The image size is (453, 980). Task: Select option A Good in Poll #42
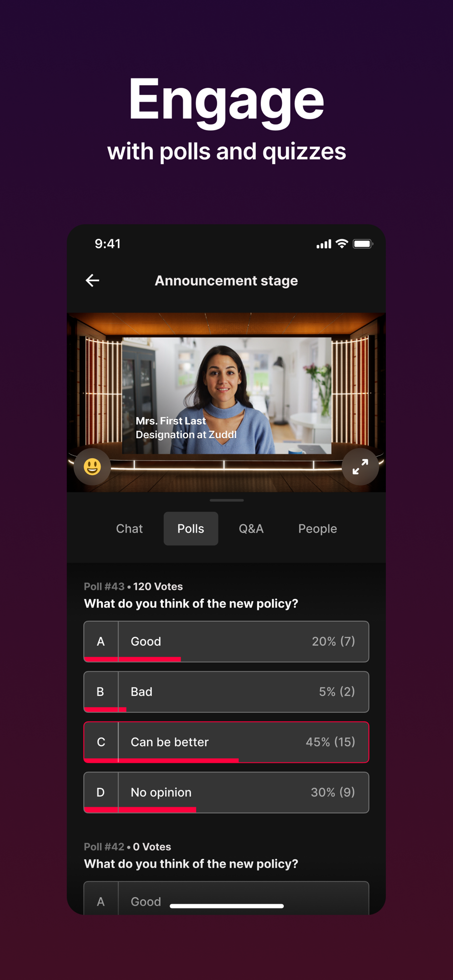point(226,898)
